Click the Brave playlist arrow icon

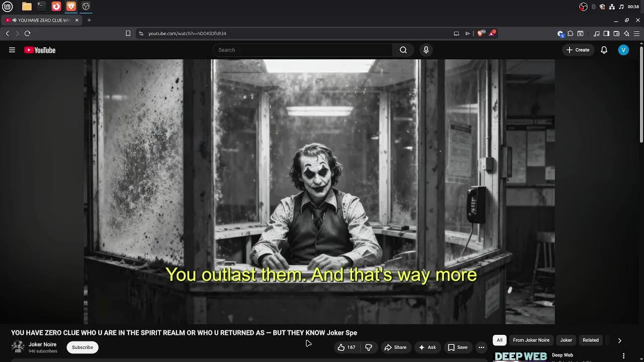(x=467, y=34)
